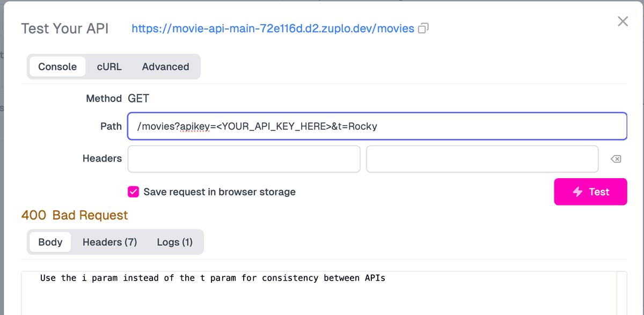Open the movie-api zuplo.dev URL link

tap(273, 28)
